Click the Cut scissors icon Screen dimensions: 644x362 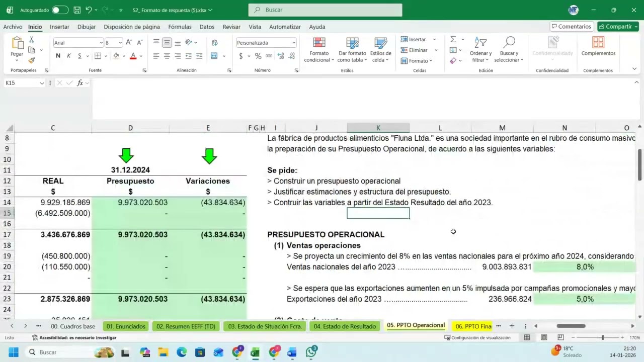pos(31,39)
